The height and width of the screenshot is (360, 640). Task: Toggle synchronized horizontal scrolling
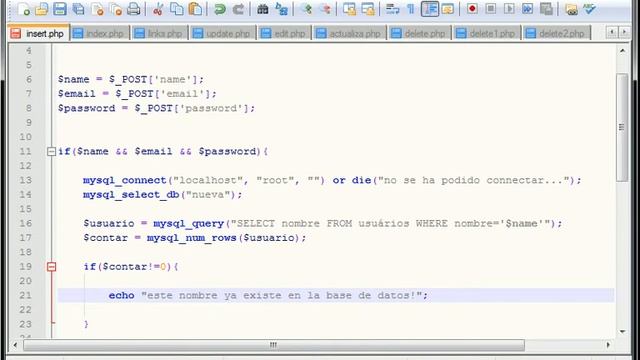pyautogui.click(x=368, y=9)
